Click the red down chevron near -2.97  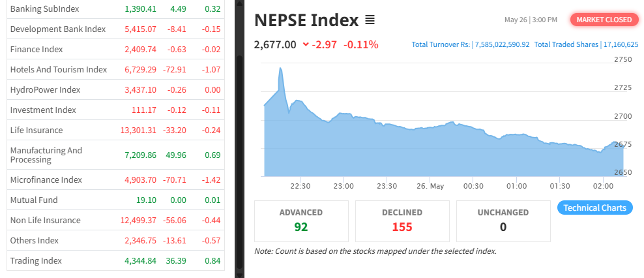pos(306,45)
